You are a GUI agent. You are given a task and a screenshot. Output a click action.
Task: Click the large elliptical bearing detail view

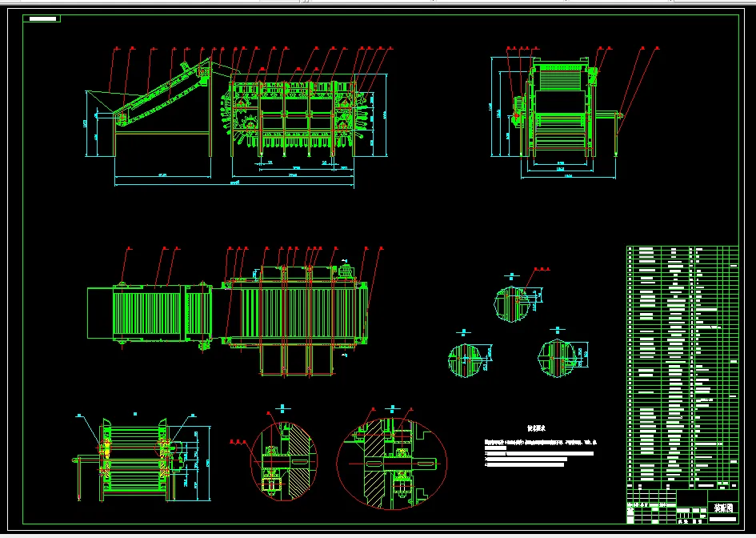(x=391, y=464)
